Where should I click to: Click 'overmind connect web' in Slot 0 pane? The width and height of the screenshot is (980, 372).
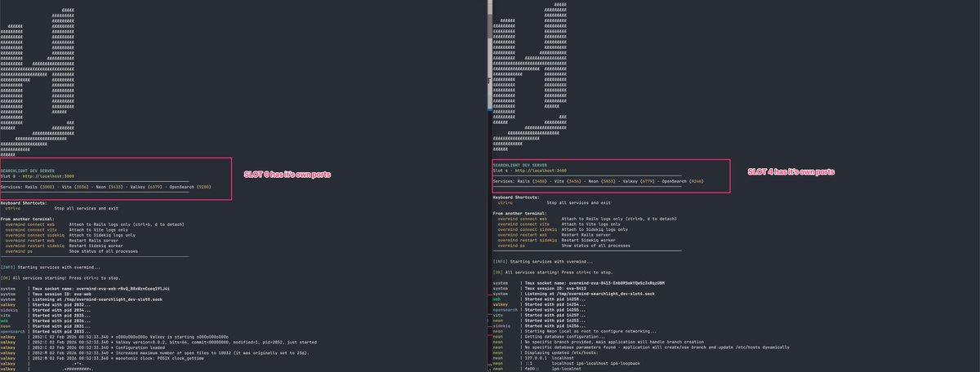click(30, 224)
